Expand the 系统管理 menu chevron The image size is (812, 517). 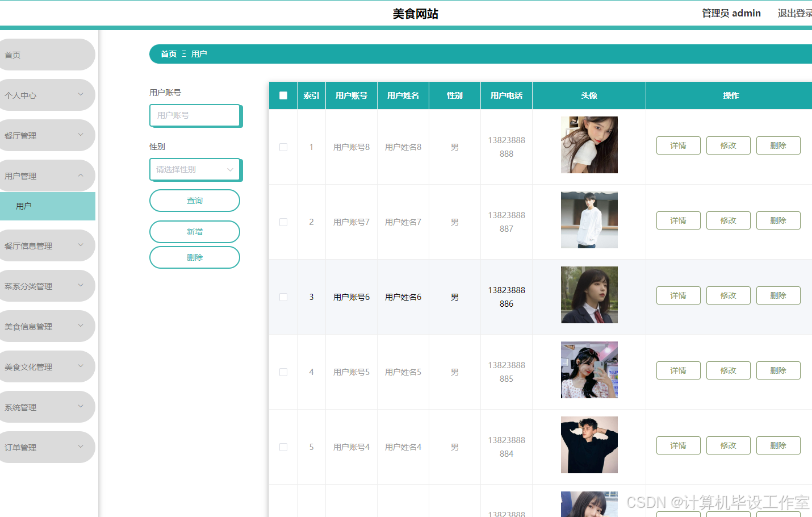coord(81,406)
